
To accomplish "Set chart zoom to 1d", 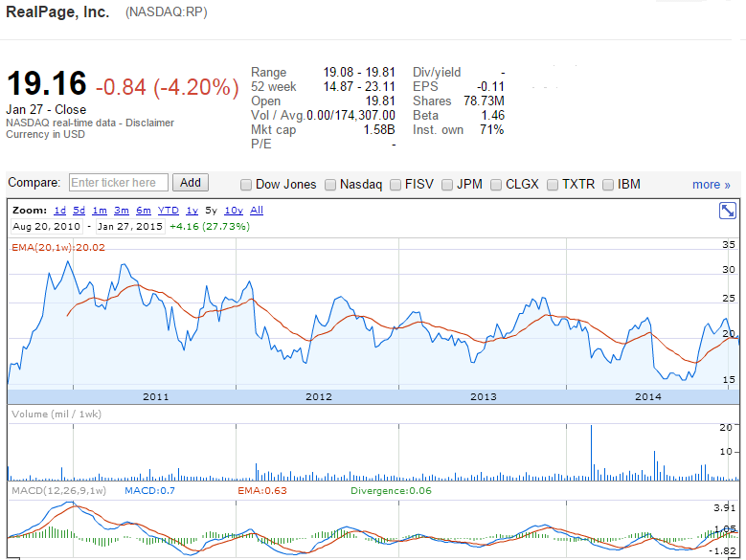I will pyautogui.click(x=60, y=210).
